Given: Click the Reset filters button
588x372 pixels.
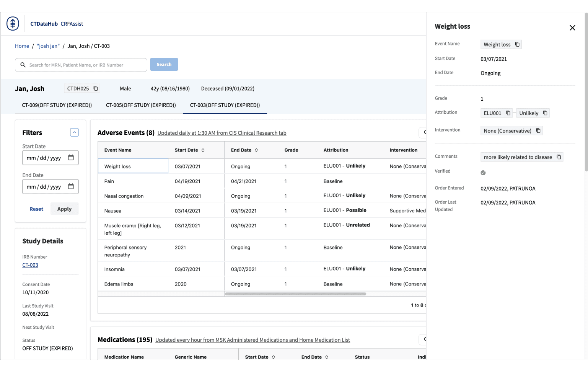Looking at the screenshot, I should [36, 209].
